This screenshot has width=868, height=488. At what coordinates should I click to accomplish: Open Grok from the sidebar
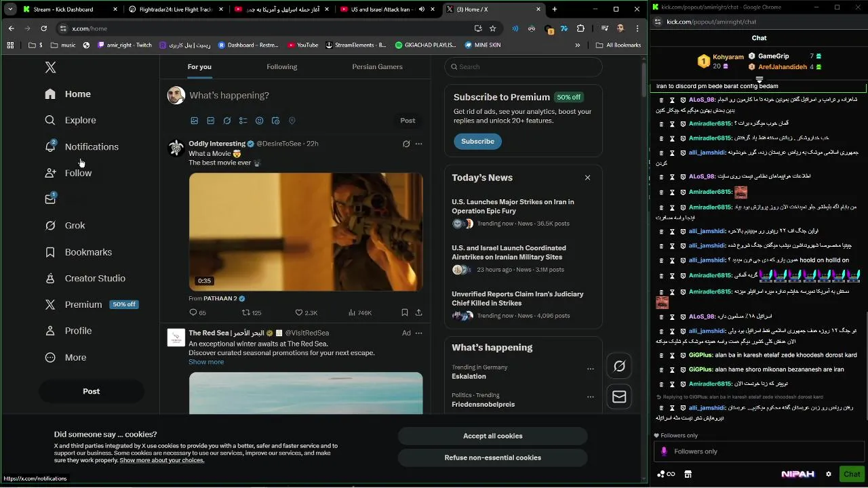click(x=65, y=226)
